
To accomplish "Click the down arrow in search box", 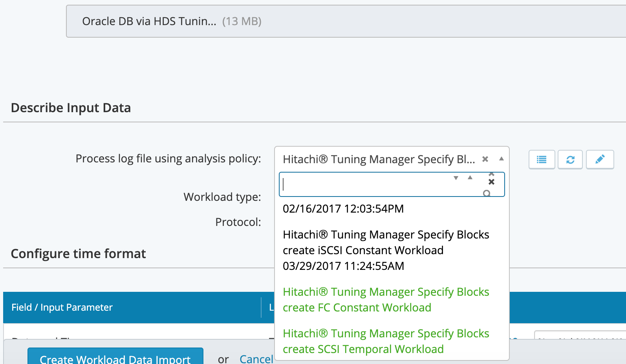I will pos(456,178).
